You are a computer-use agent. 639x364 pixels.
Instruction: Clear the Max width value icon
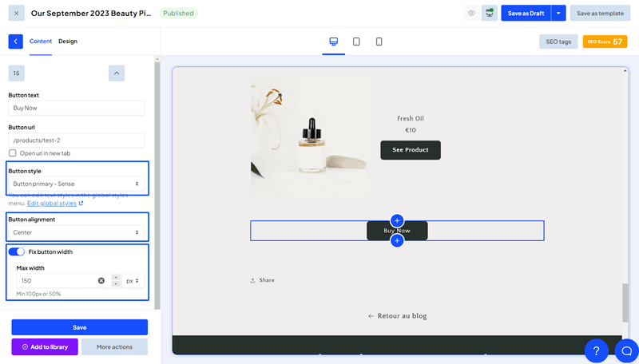(x=101, y=280)
